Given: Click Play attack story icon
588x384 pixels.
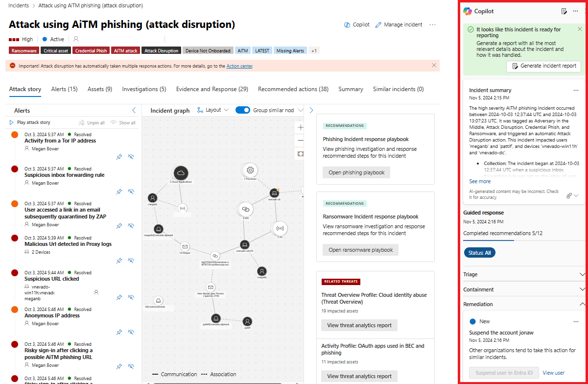Looking at the screenshot, I should 12,122.
